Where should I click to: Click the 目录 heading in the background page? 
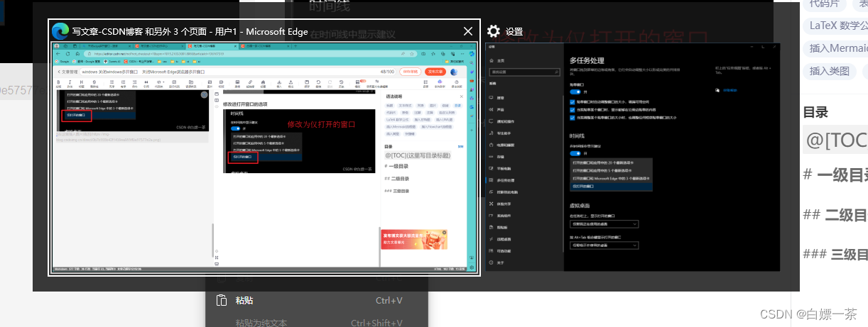814,111
